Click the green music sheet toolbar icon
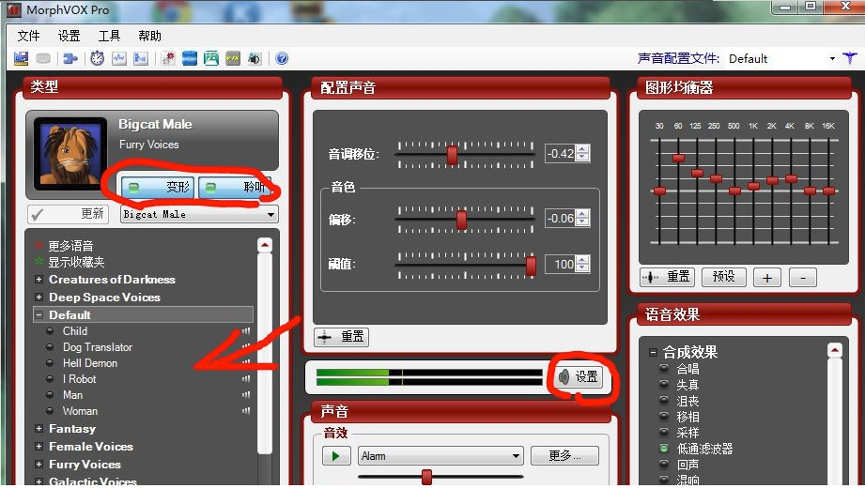 [x=210, y=58]
